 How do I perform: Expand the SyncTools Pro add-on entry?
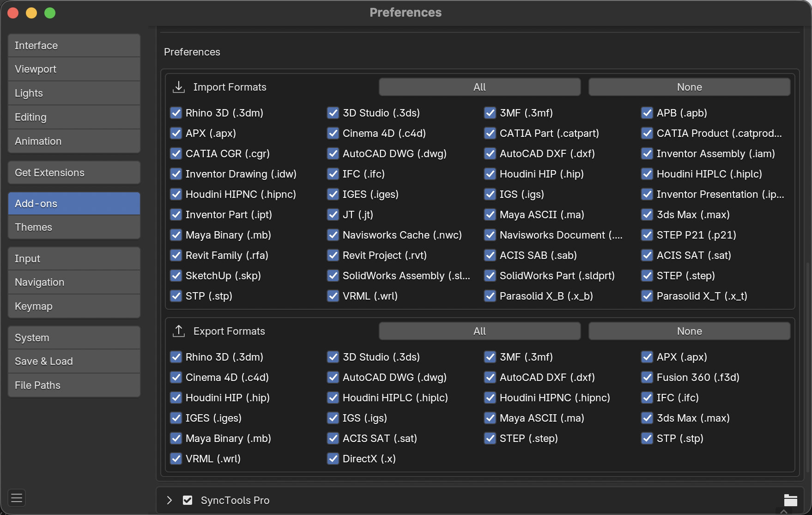pos(170,500)
